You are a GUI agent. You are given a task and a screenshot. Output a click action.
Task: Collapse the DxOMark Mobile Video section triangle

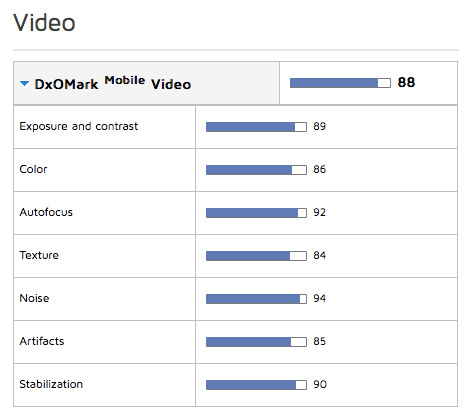24,83
